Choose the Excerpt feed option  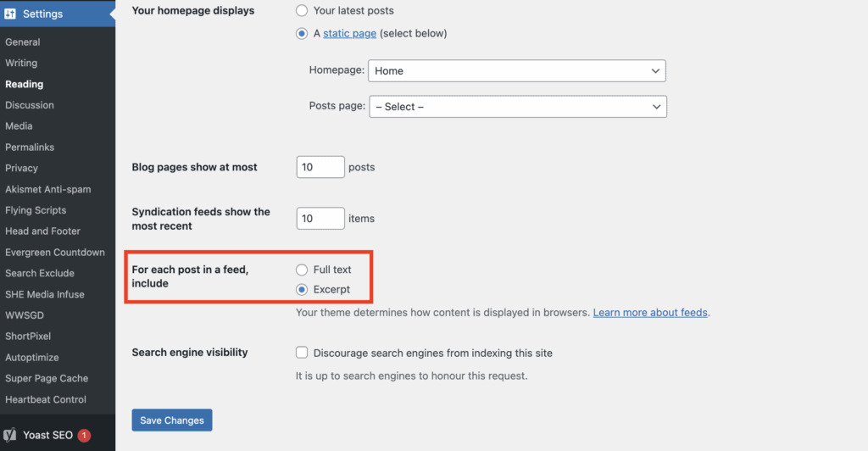tap(302, 289)
